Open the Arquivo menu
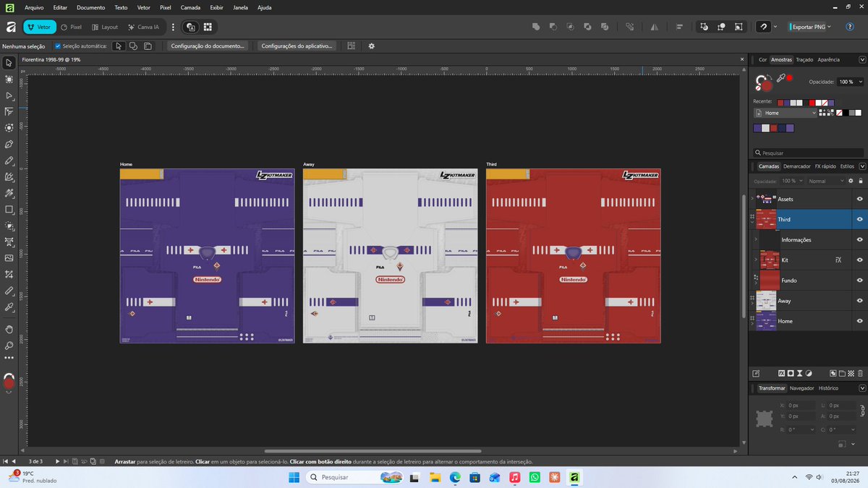The height and width of the screenshot is (488, 868). tap(34, 7)
